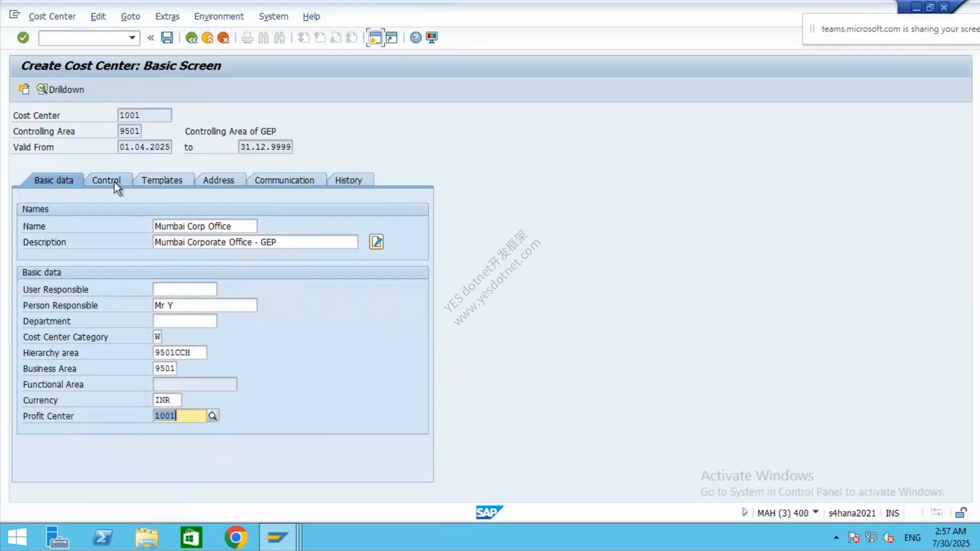Open Chrome from the taskbar
The width and height of the screenshot is (980, 551).
click(x=235, y=537)
